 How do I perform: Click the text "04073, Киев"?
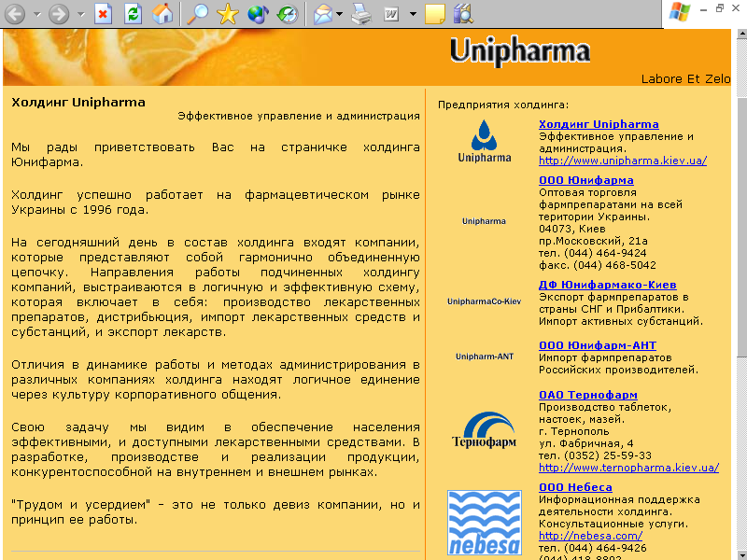coord(572,229)
